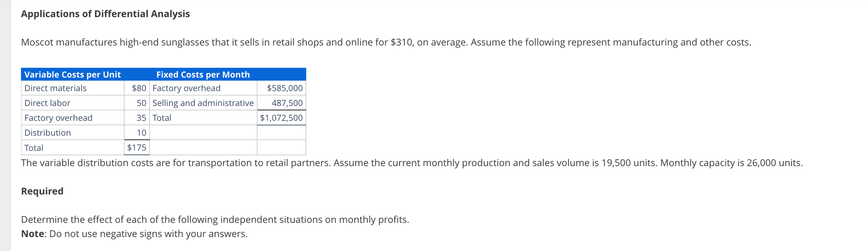The image size is (868, 251).
Task: Click the Direct labor row label
Action: click(x=47, y=103)
